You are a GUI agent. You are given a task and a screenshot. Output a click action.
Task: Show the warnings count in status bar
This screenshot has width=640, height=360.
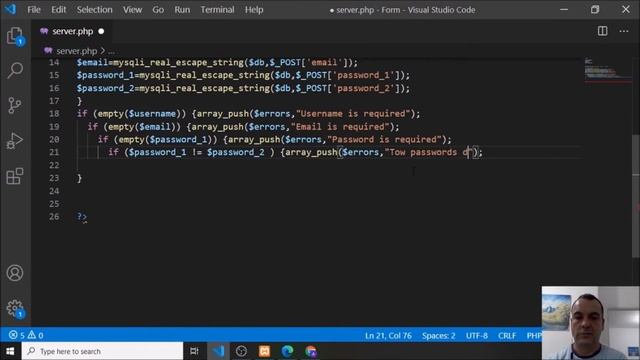[36, 336]
